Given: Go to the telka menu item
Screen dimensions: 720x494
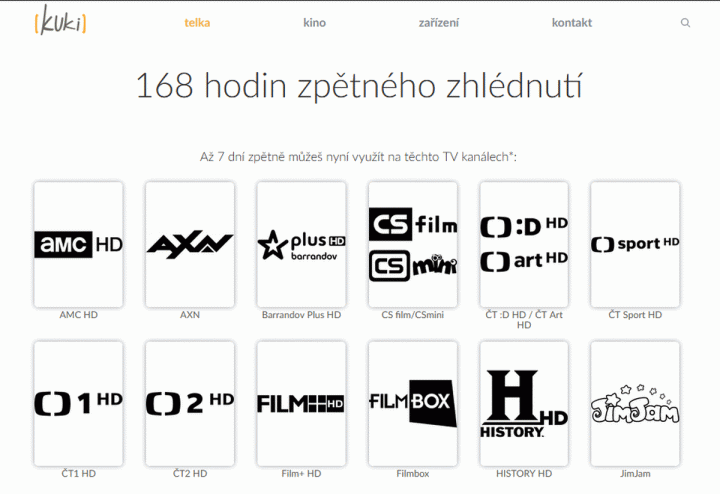Looking at the screenshot, I should 197,22.
